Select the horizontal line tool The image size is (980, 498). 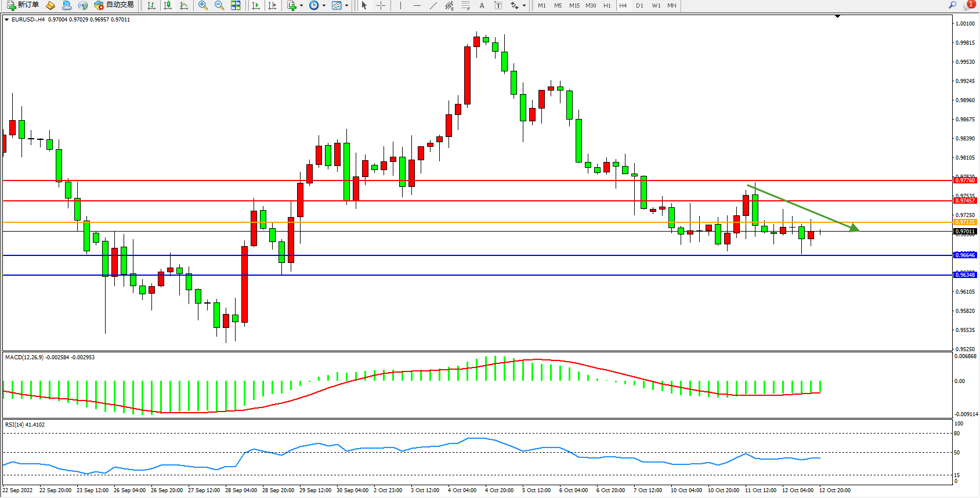[417, 5]
